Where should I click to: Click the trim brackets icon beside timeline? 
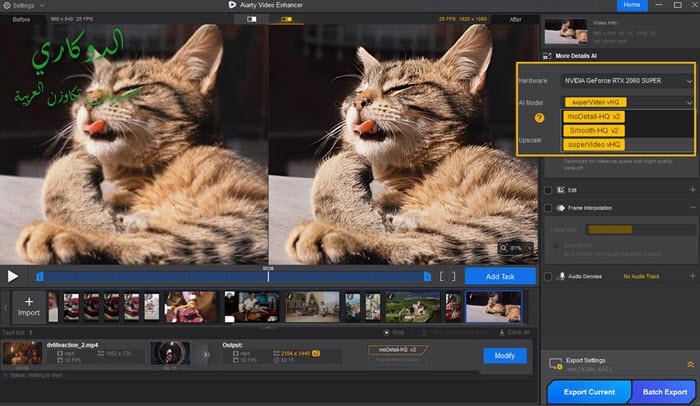click(447, 276)
